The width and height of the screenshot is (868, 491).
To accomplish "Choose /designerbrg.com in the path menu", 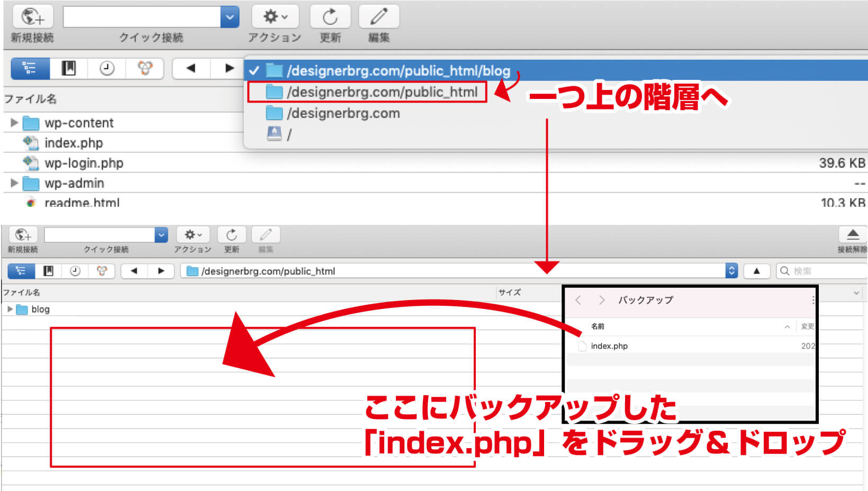I will (343, 113).
